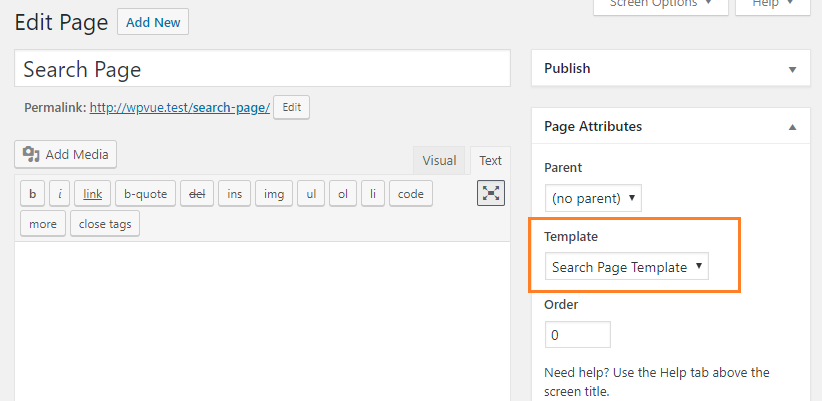Insert code tag with code button

pyautogui.click(x=410, y=194)
